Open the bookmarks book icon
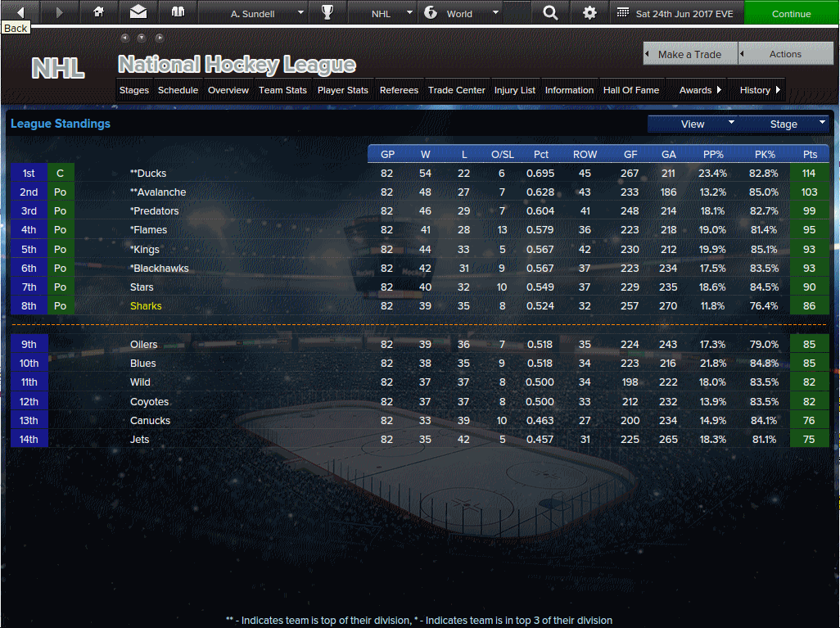The image size is (840, 628). 178,11
